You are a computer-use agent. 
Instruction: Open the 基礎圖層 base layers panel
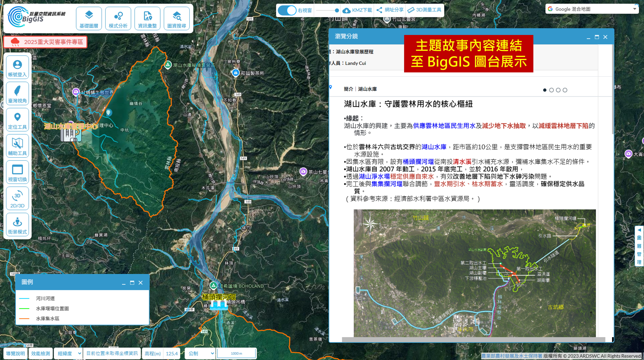pos(89,18)
